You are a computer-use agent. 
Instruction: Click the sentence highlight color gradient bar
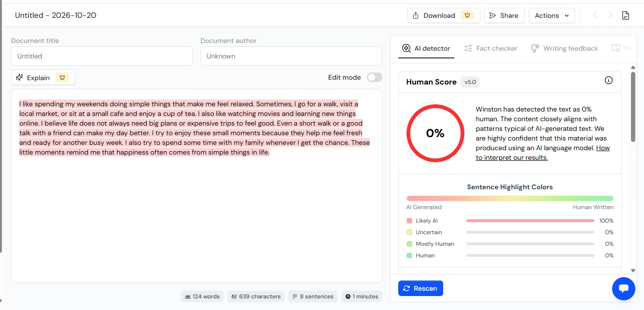tap(510, 198)
